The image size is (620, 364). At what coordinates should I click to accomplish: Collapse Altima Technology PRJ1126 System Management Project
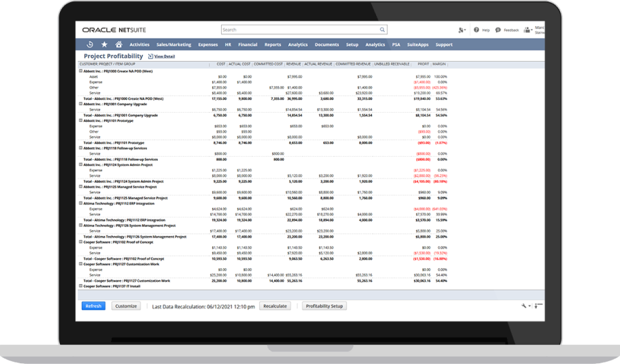point(81,226)
